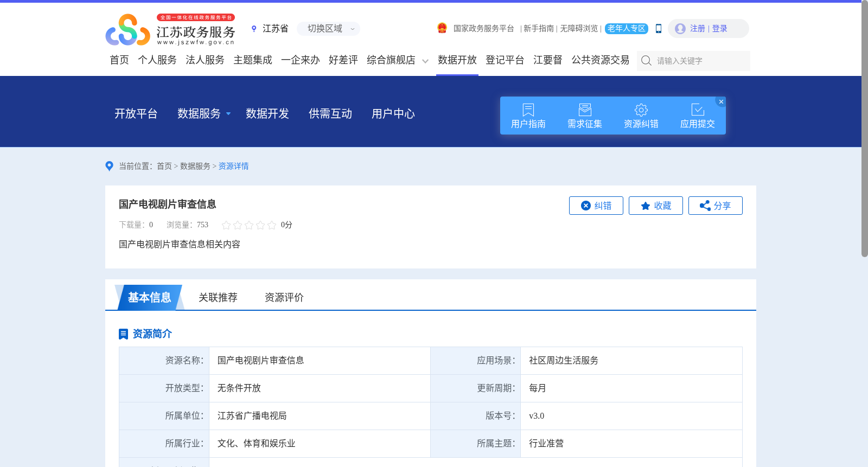Open the 个人服务 menu item
Screen dimensions: 868x467
tap(157, 60)
